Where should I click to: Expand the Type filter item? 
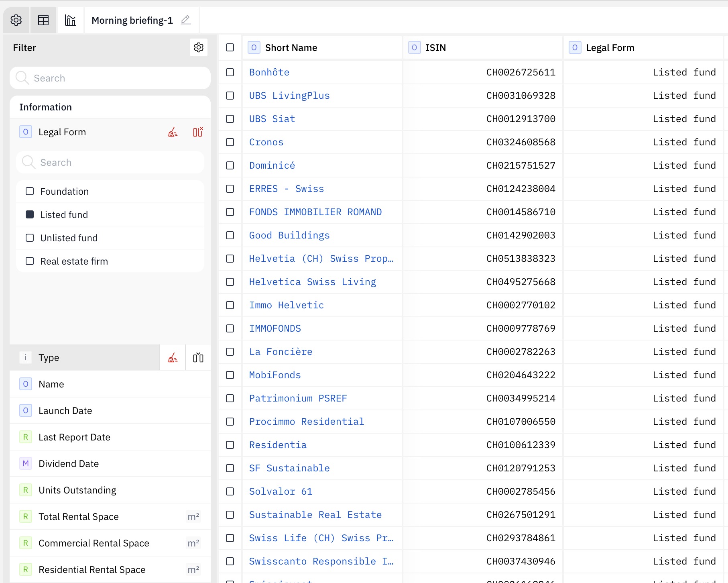tap(85, 358)
